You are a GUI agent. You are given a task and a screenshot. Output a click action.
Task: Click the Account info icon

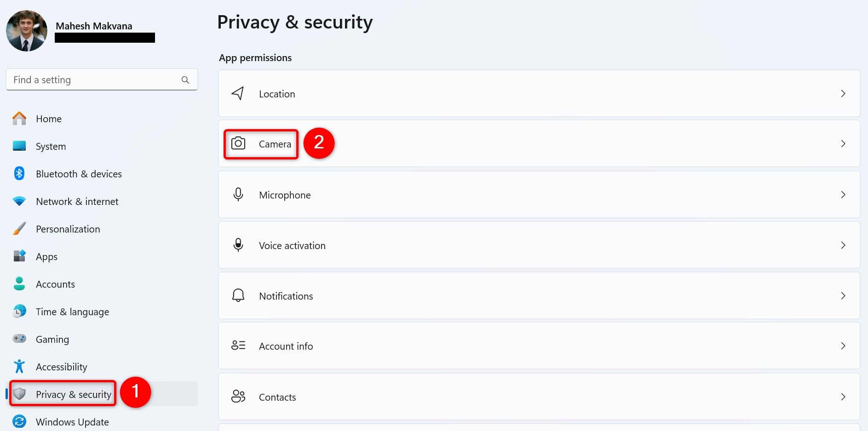pyautogui.click(x=238, y=346)
